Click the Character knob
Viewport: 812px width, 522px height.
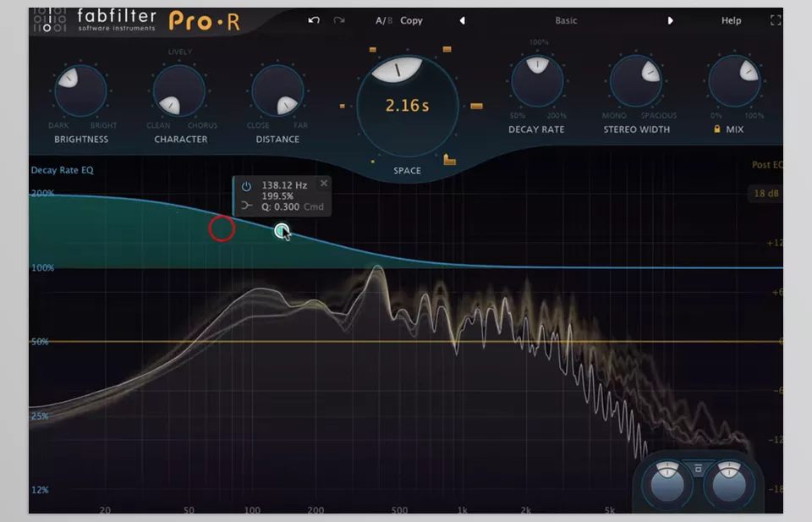tap(179, 91)
